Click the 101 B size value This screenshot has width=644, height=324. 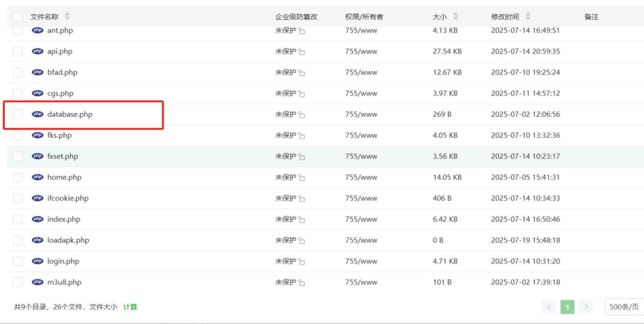[442, 282]
